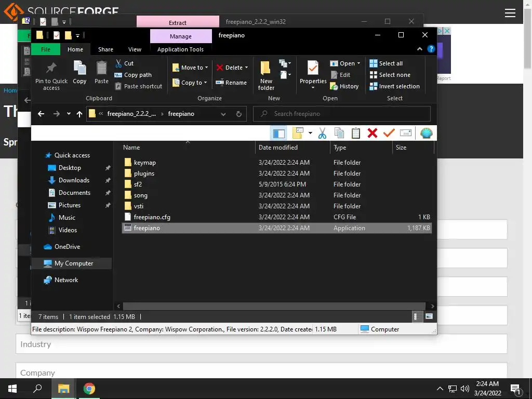The image size is (532, 399).
Task: Open the Delete dropdown arrow
Action: (x=246, y=68)
